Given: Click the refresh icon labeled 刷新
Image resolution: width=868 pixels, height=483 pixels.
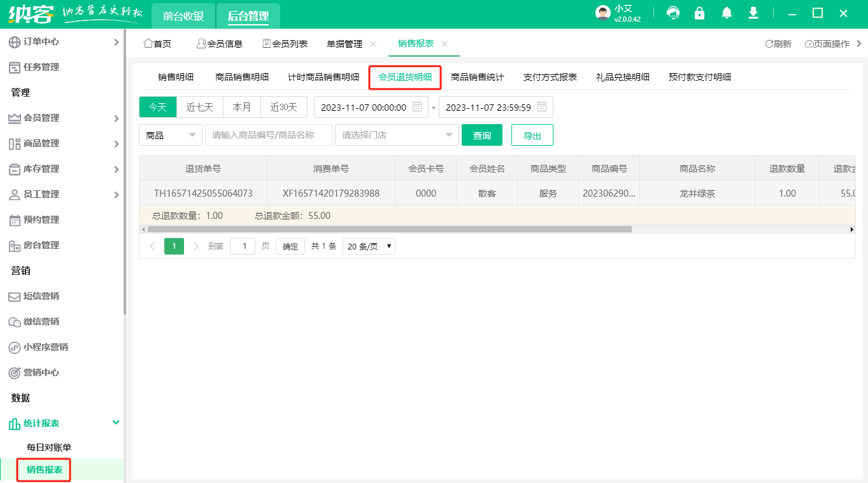Looking at the screenshot, I should click(x=778, y=43).
